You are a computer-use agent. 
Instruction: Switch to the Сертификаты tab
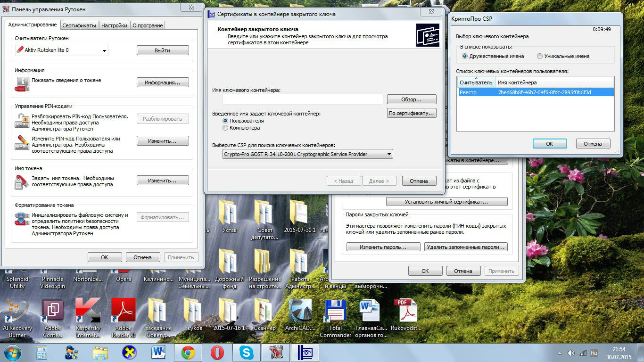click(x=79, y=25)
